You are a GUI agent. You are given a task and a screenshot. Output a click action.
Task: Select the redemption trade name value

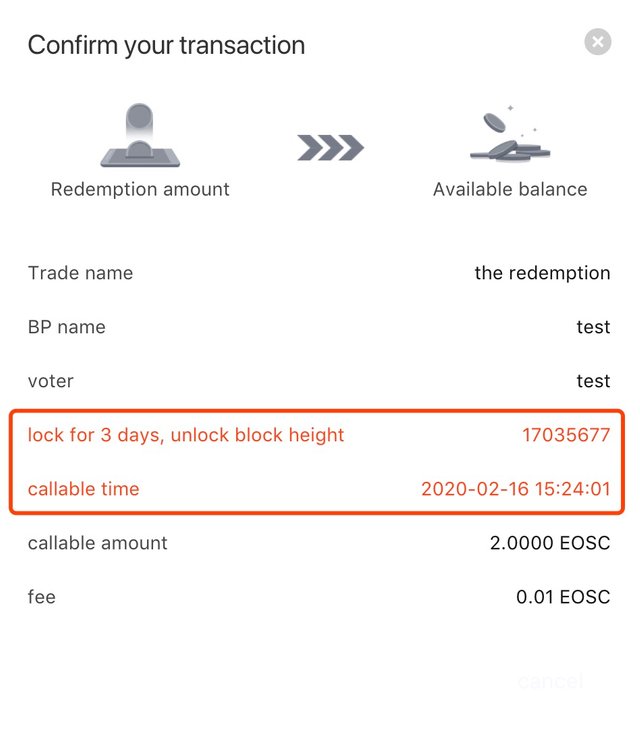542,273
